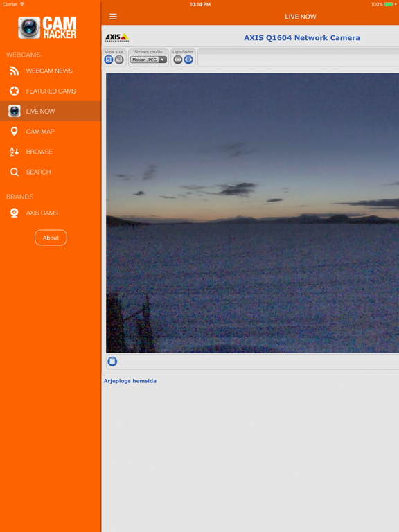Click the Axis Cams webcam icon
Image resolution: width=399 pixels, height=532 pixels.
[15, 213]
